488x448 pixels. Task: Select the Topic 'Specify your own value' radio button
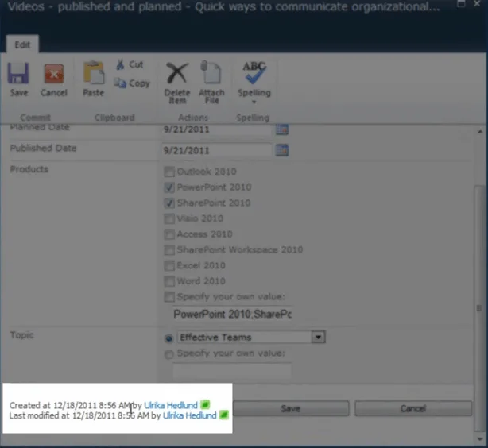(168, 353)
